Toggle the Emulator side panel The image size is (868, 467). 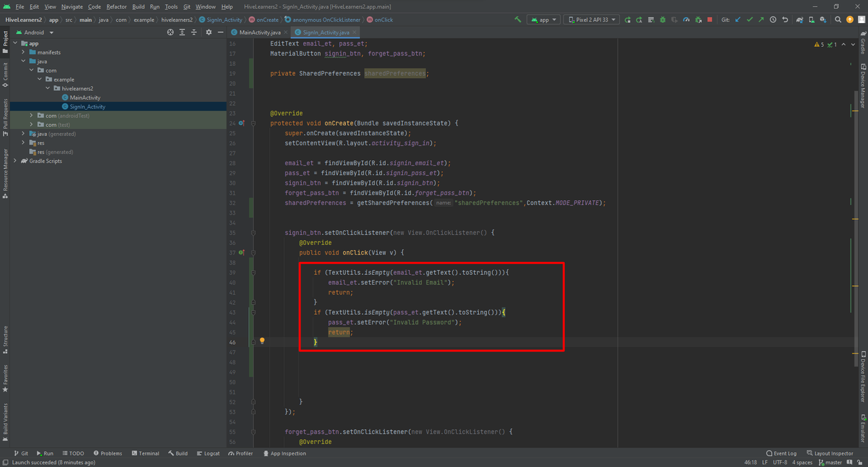863,428
